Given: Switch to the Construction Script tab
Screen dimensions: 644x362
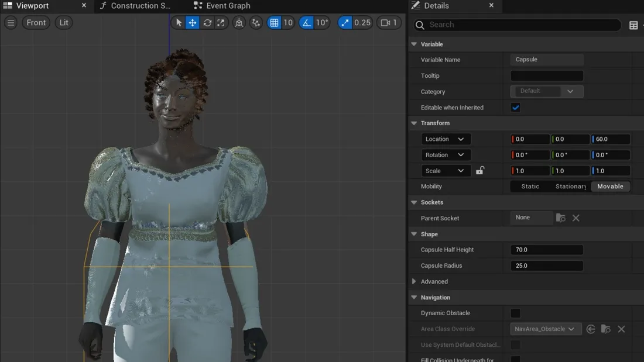Looking at the screenshot, I should (141, 6).
